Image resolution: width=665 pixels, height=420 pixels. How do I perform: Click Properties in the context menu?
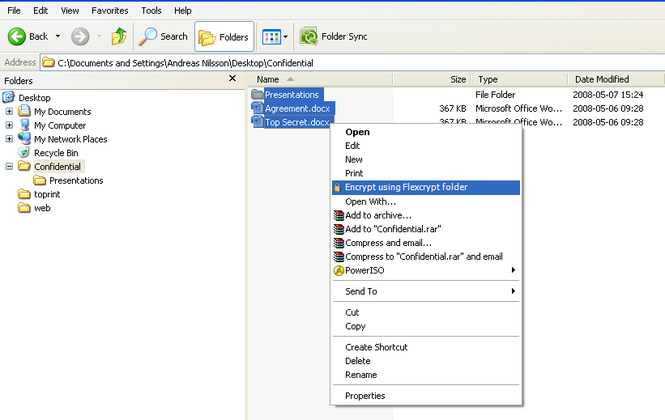[365, 396]
